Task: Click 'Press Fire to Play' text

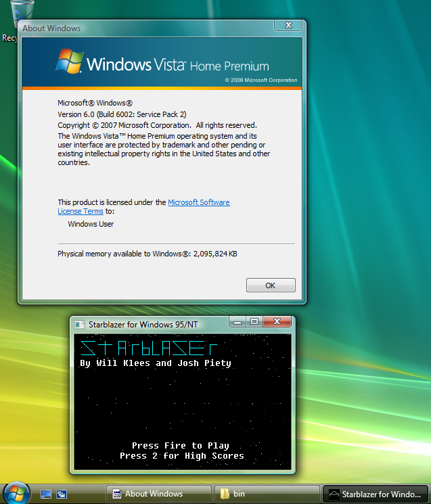Action: 180,445
